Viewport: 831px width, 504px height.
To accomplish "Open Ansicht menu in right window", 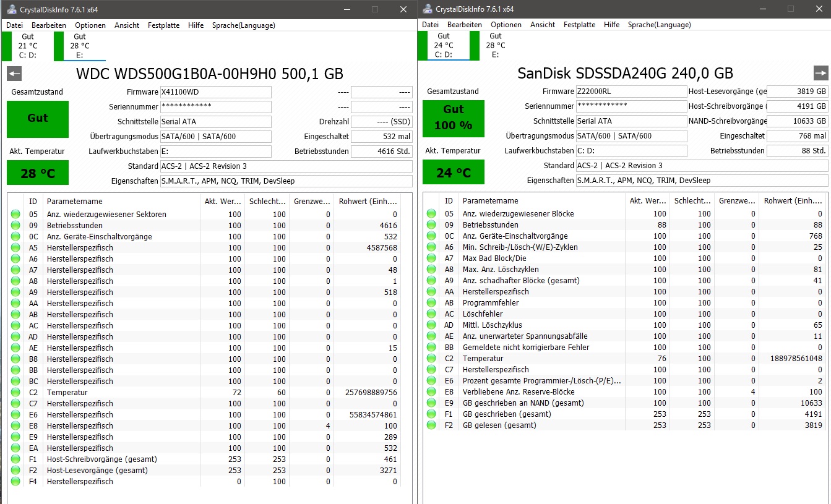I will tap(543, 25).
